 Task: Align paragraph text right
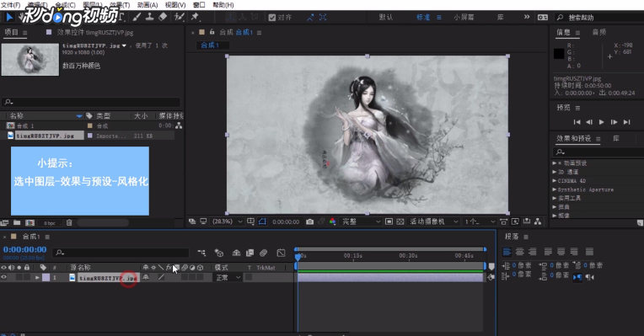533,252
